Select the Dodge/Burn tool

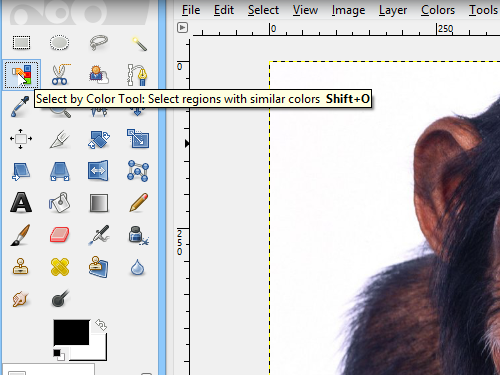pyautogui.click(x=60, y=299)
